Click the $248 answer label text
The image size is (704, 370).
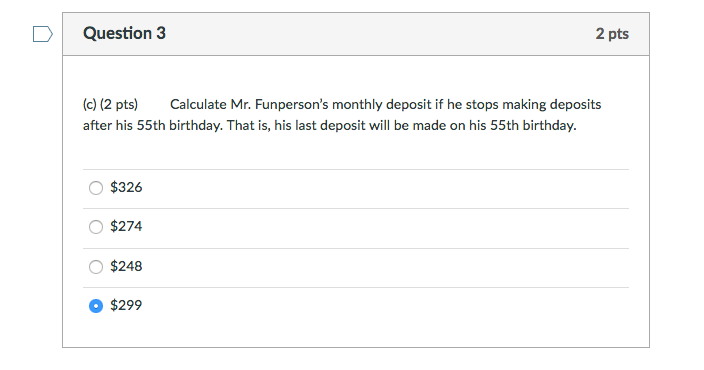[126, 266]
